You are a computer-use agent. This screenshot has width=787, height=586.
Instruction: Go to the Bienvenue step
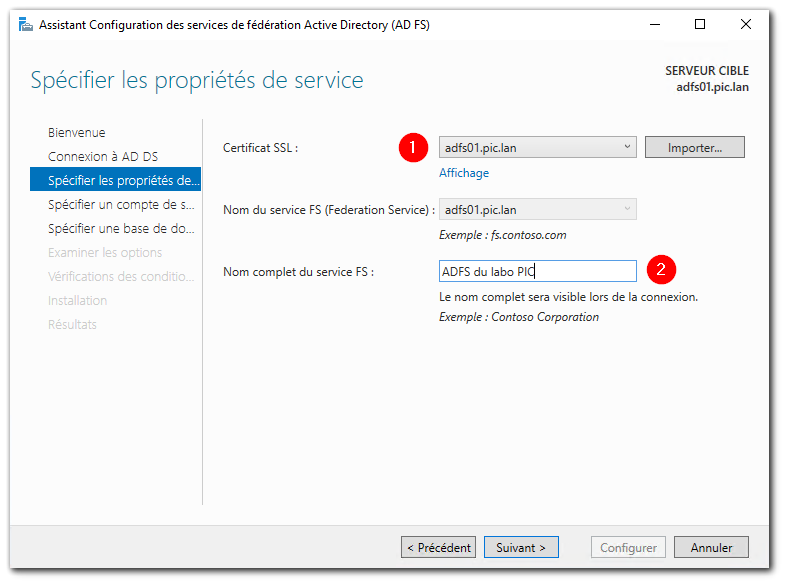pyautogui.click(x=77, y=132)
